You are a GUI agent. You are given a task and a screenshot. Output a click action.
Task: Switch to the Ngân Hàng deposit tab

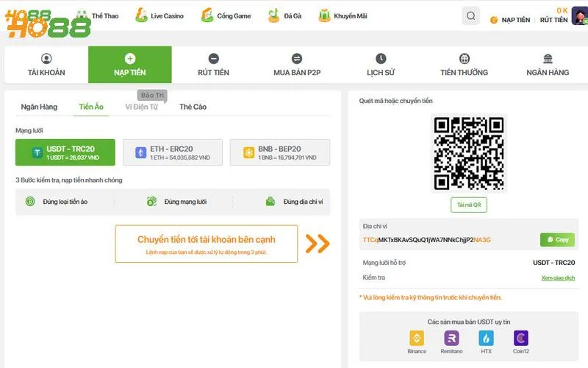pos(39,107)
